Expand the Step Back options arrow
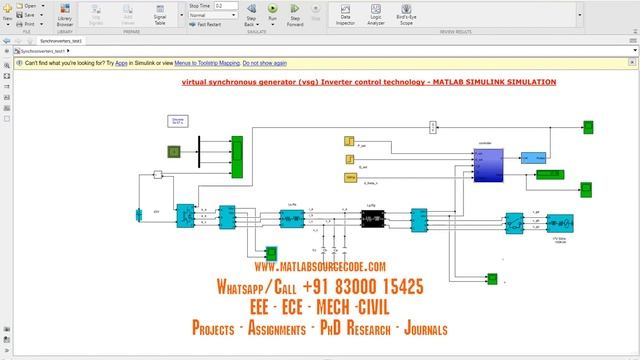 [258, 24]
